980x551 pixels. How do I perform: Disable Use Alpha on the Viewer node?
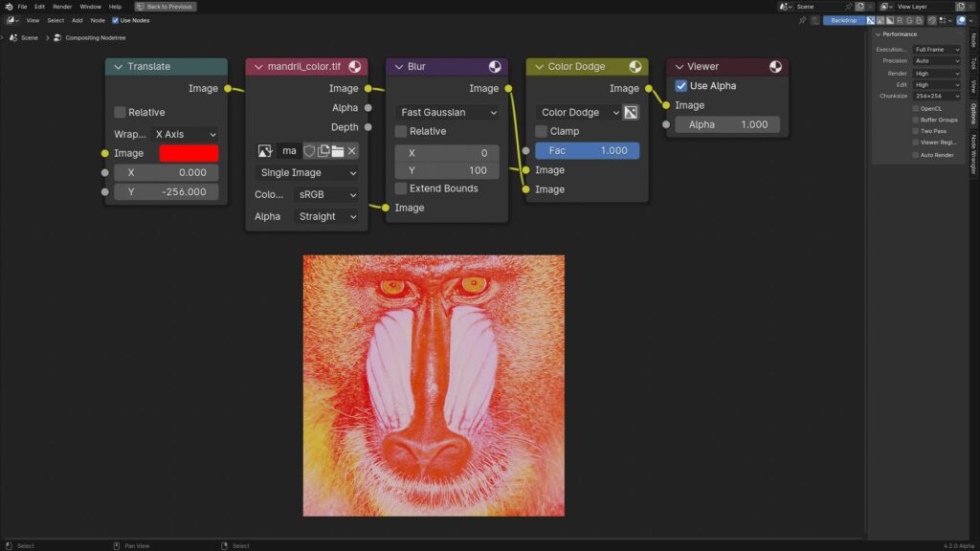[x=681, y=85]
